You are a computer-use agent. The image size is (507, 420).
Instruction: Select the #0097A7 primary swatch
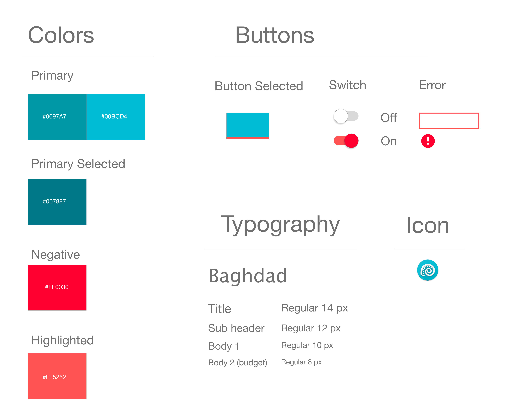pyautogui.click(x=57, y=117)
